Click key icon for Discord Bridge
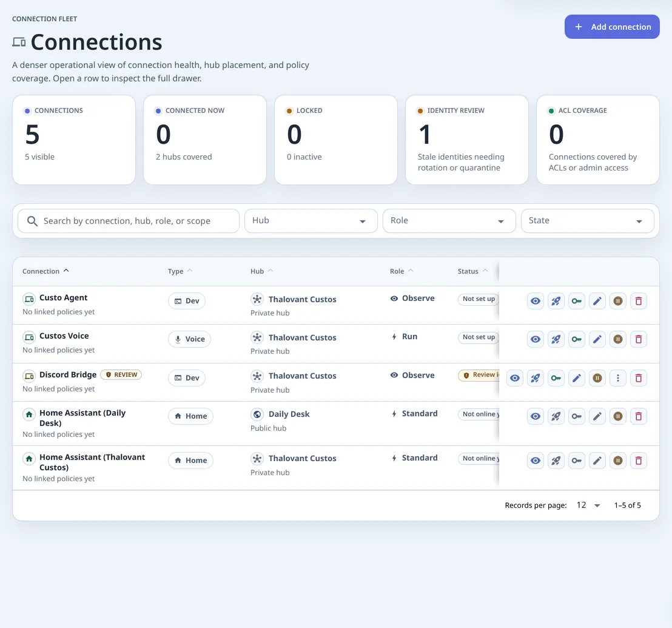The image size is (672, 628). pos(556,378)
